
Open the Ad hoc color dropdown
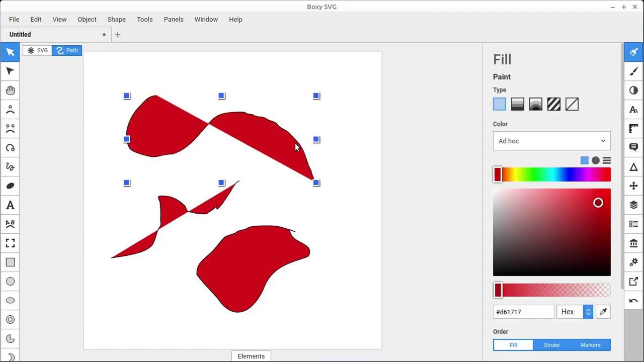[x=552, y=141]
